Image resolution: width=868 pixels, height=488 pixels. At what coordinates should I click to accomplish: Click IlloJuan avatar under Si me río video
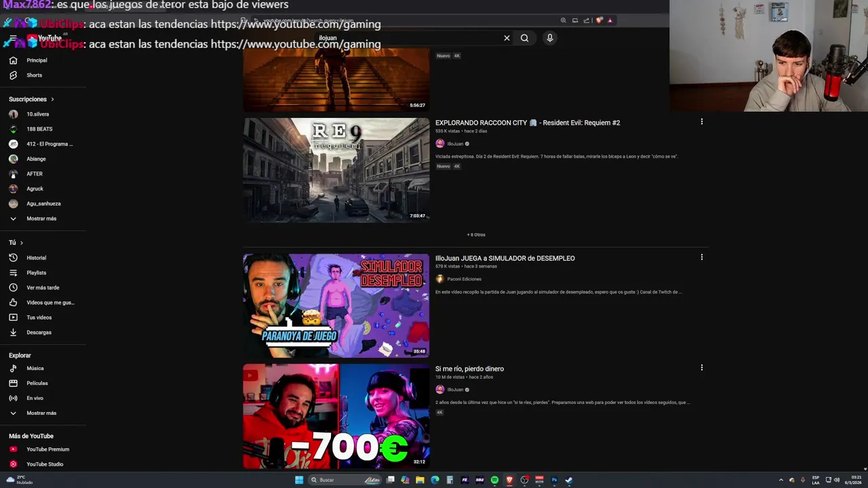click(440, 390)
